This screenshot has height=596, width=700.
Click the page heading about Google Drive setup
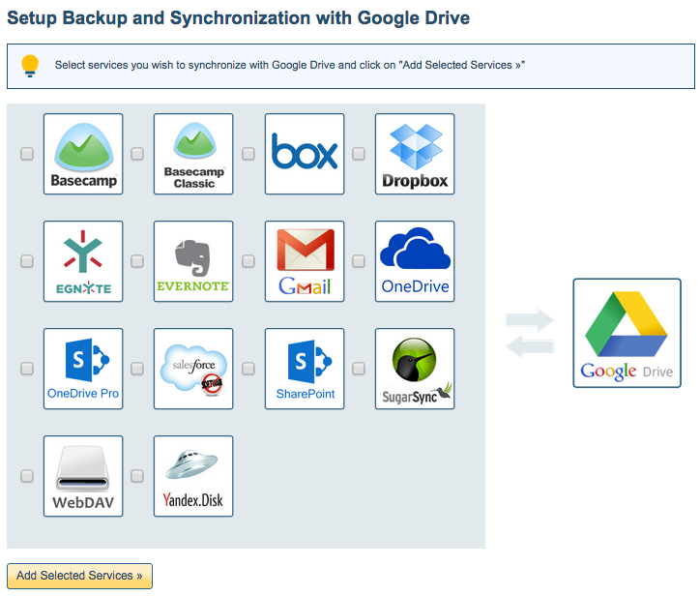click(x=239, y=18)
